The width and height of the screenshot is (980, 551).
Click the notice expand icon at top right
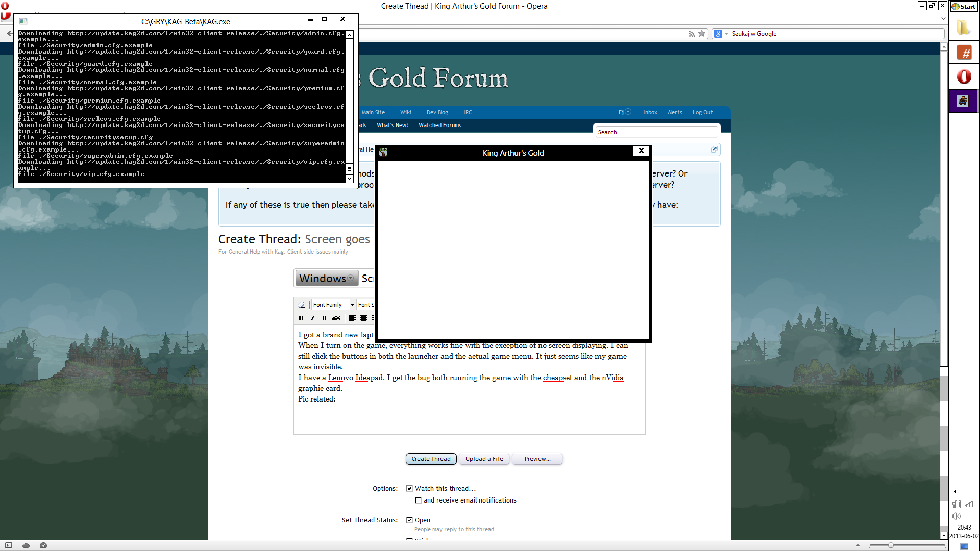pos(714,149)
